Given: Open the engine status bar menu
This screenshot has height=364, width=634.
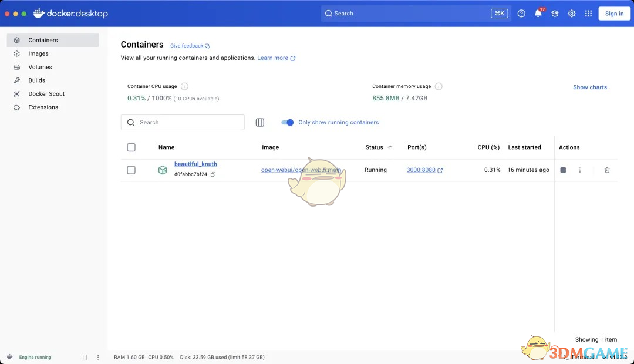Looking at the screenshot, I should [98, 357].
